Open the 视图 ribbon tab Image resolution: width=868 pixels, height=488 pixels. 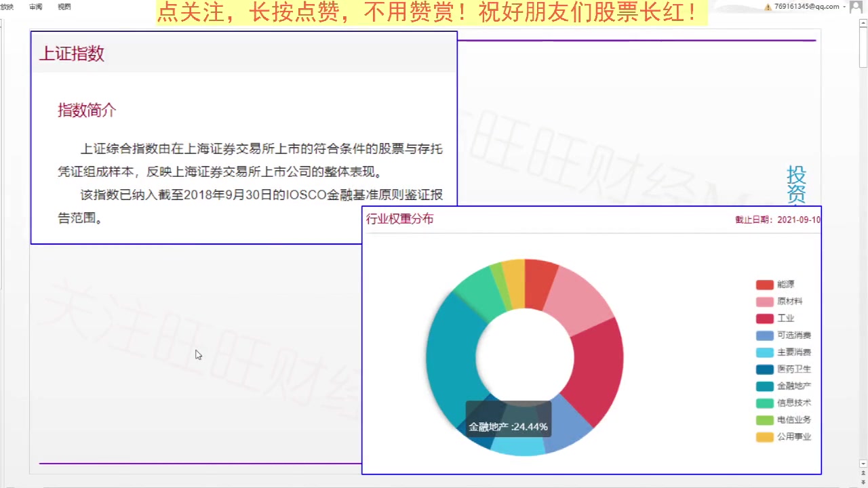click(64, 7)
